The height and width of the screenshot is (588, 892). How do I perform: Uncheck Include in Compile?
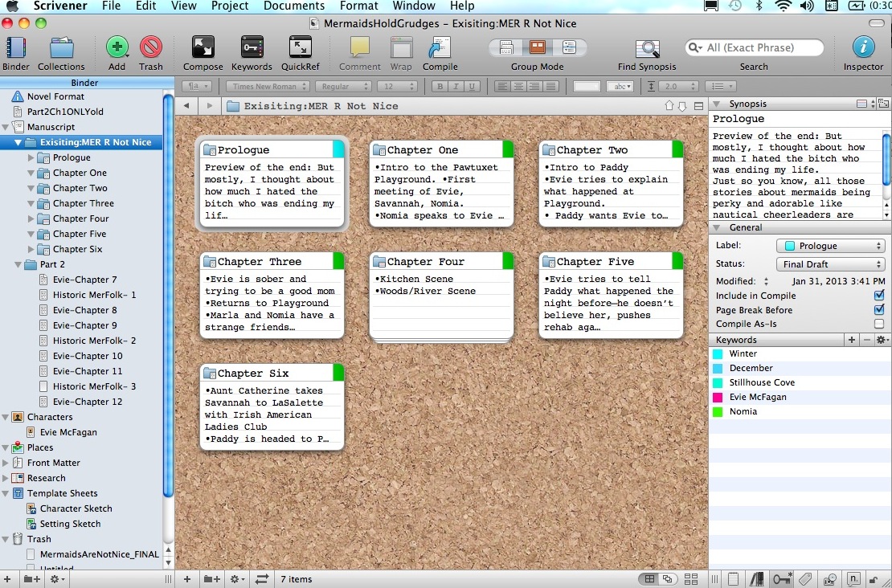tap(879, 295)
